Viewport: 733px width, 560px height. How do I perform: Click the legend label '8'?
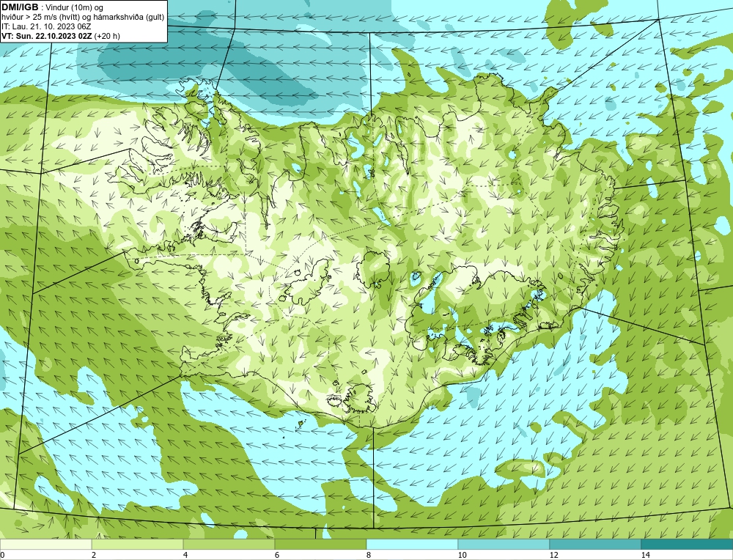(x=369, y=555)
